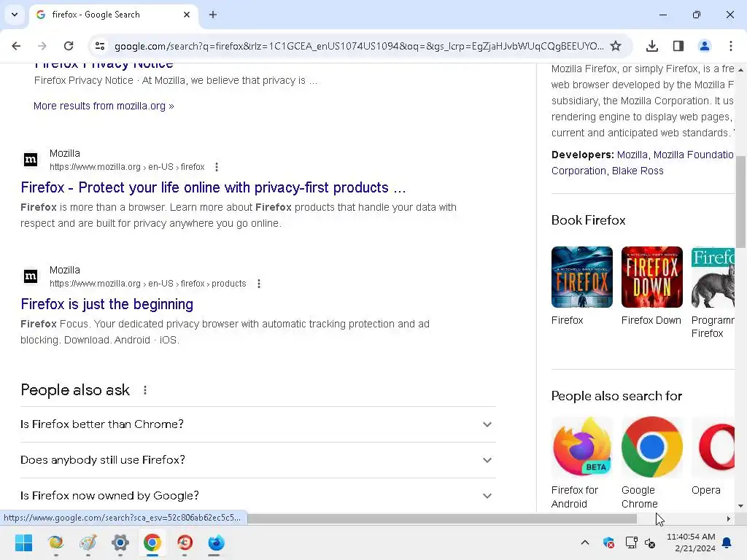747x560 pixels.
Task: Select the Firefox Down book cover
Action: point(651,277)
